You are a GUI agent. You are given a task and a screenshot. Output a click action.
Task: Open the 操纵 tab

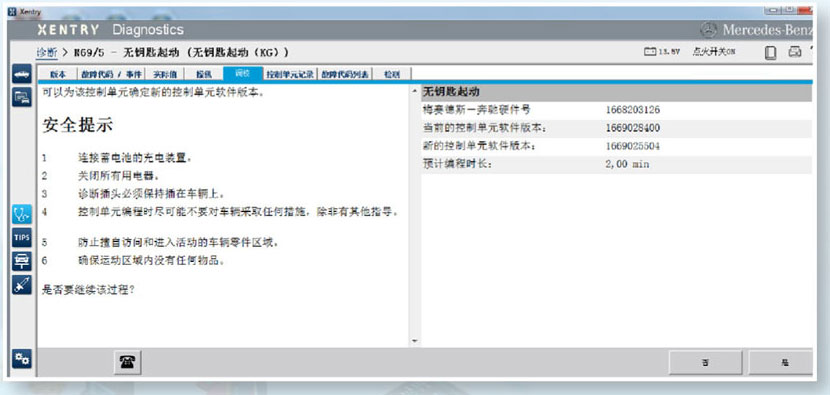(204, 75)
